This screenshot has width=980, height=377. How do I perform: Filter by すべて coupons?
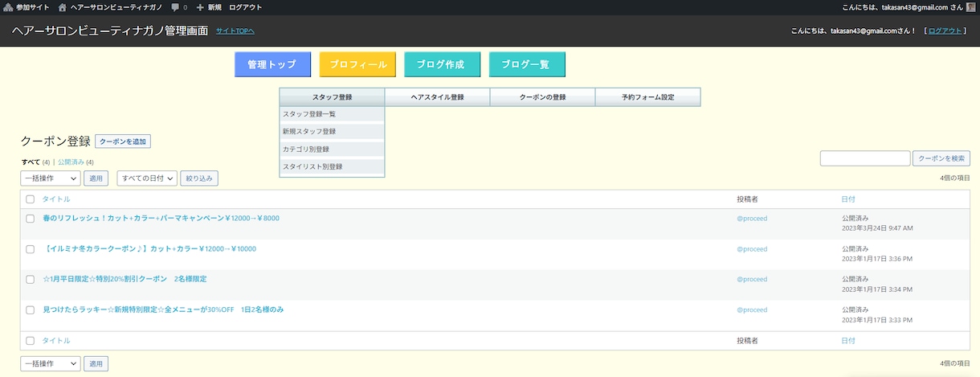click(31, 162)
